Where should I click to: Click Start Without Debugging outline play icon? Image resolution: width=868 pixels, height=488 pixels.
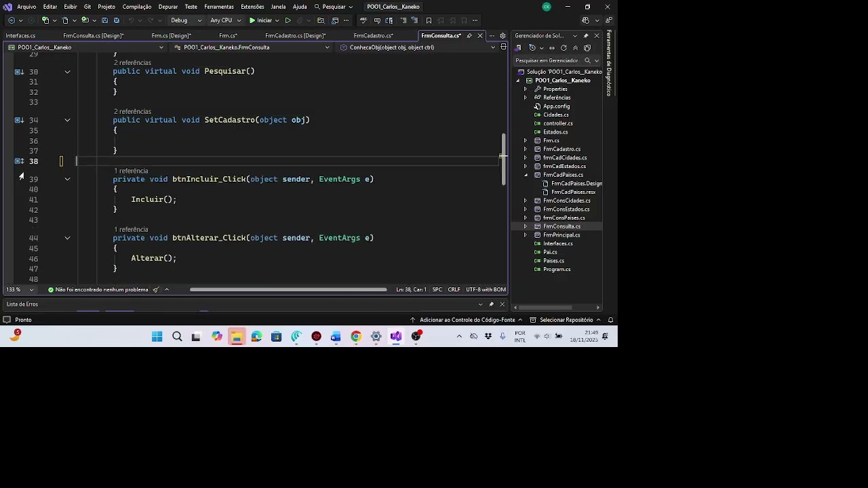(x=288, y=20)
